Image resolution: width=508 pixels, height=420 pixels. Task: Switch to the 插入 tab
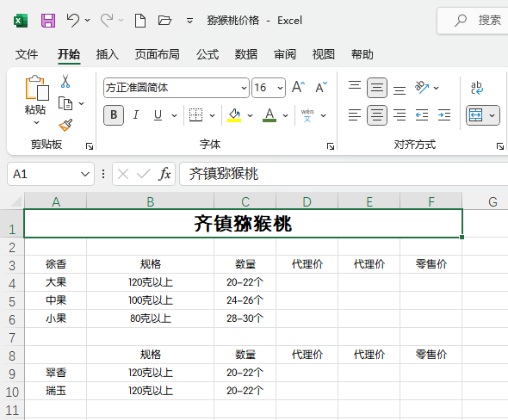pos(108,54)
